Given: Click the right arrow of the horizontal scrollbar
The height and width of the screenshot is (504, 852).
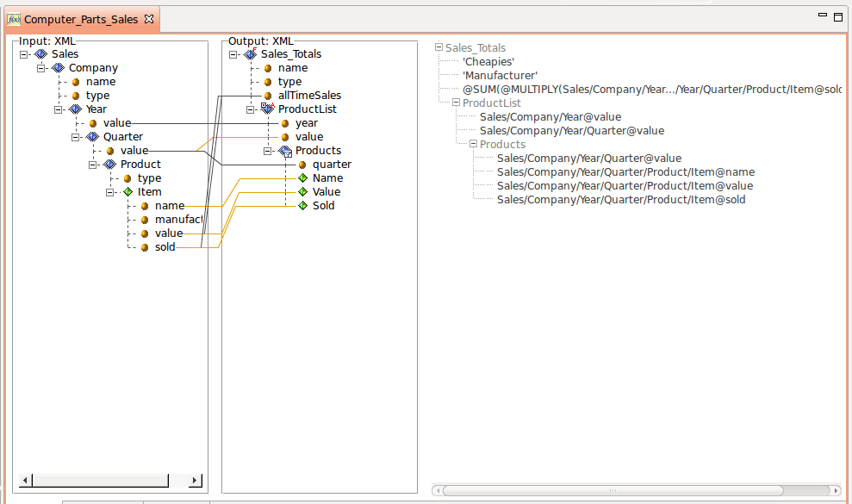Looking at the screenshot, I should [x=195, y=480].
